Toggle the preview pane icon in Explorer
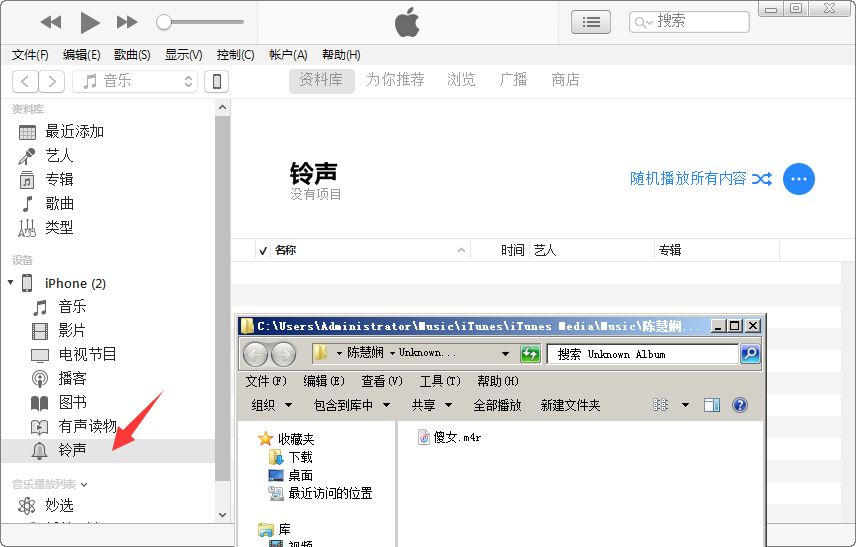 point(712,405)
